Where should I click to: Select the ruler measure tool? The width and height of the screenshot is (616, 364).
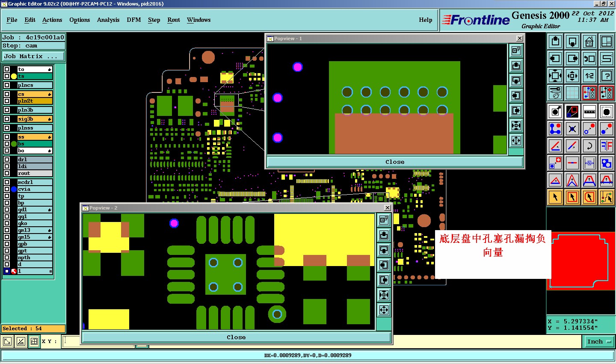pyautogui.click(x=589, y=112)
